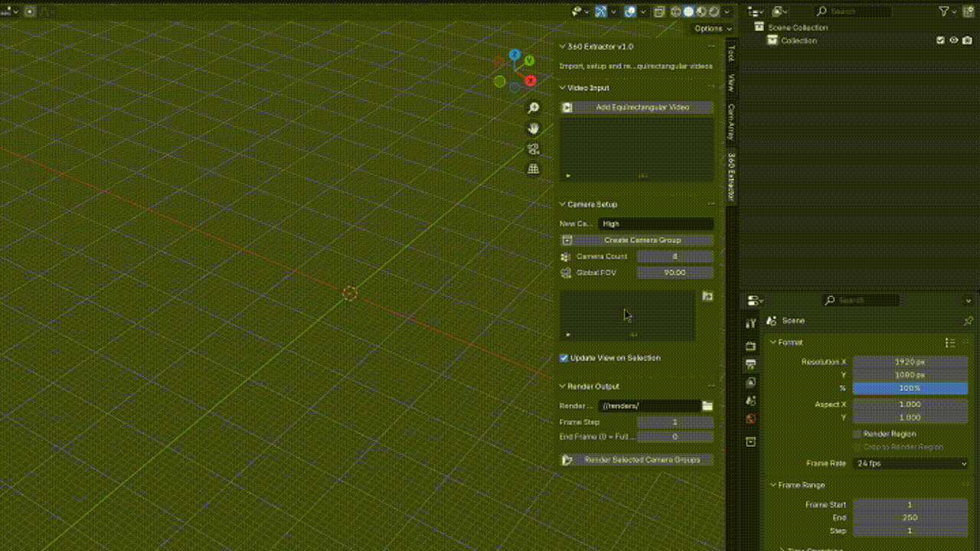Select wireframe viewport shading
Image resolution: width=980 pixels, height=551 pixels.
tap(676, 11)
